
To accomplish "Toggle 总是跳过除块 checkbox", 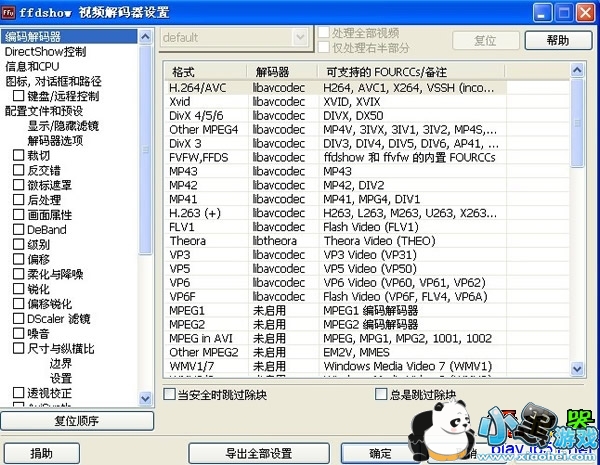I will (381, 394).
